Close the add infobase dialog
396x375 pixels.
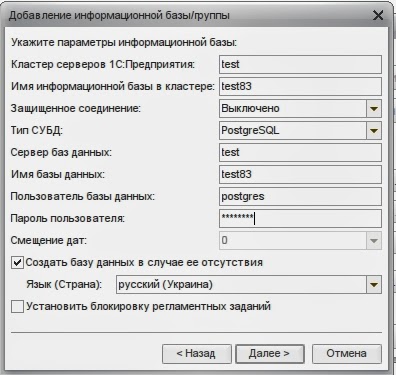pyautogui.click(x=378, y=16)
